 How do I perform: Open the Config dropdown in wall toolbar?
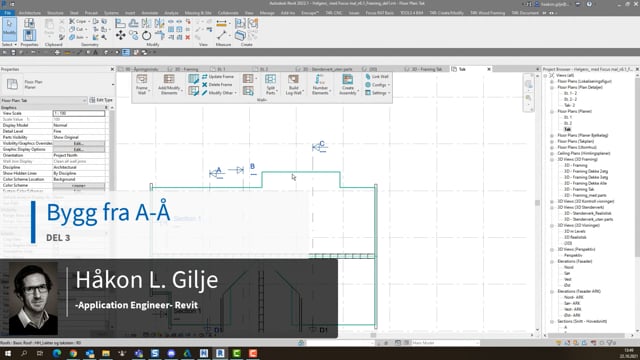(378, 84)
